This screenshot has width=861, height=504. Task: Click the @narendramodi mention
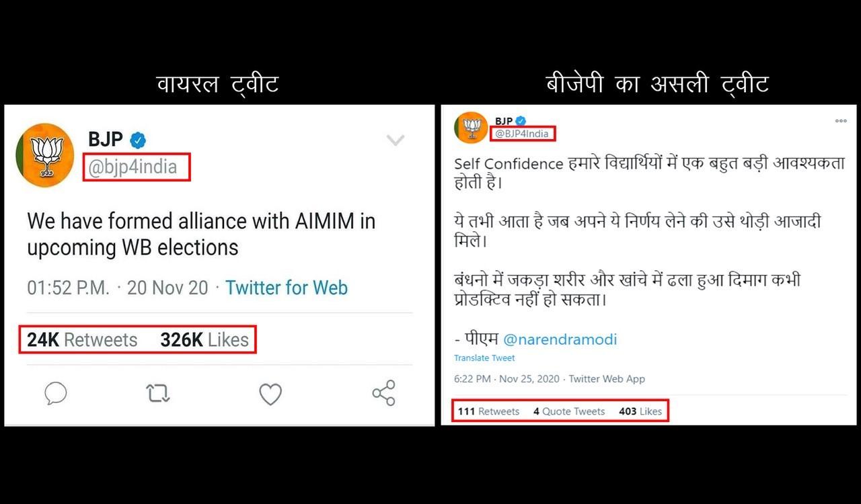pyautogui.click(x=560, y=339)
